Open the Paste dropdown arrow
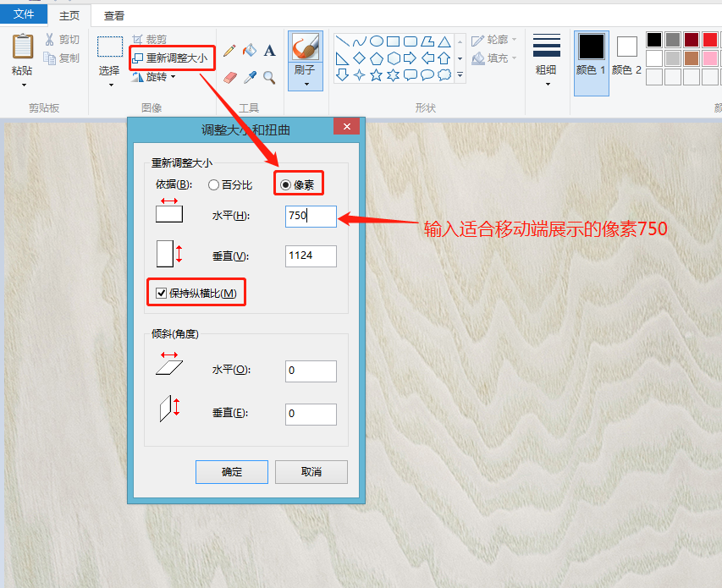Screen dimensions: 722x588 [x=24, y=85]
